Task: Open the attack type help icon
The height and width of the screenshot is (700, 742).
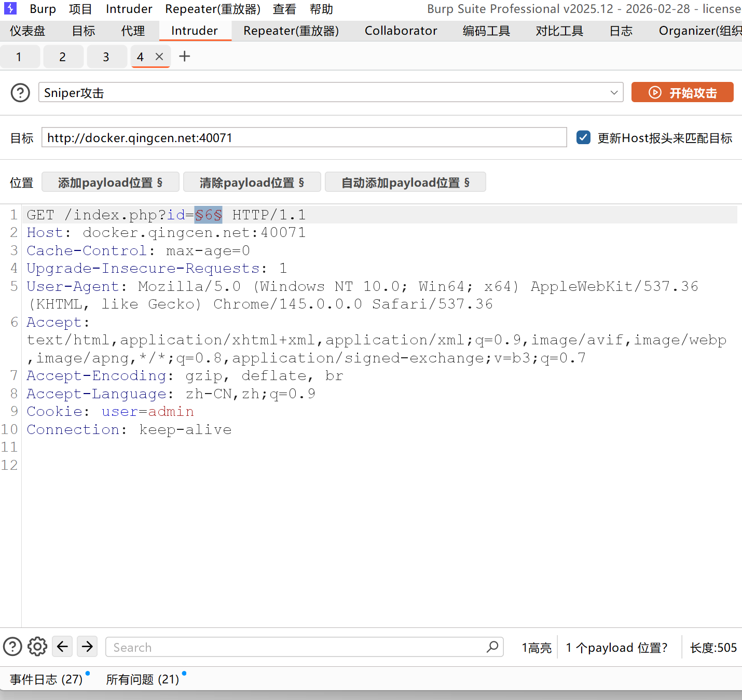Action: point(20,93)
